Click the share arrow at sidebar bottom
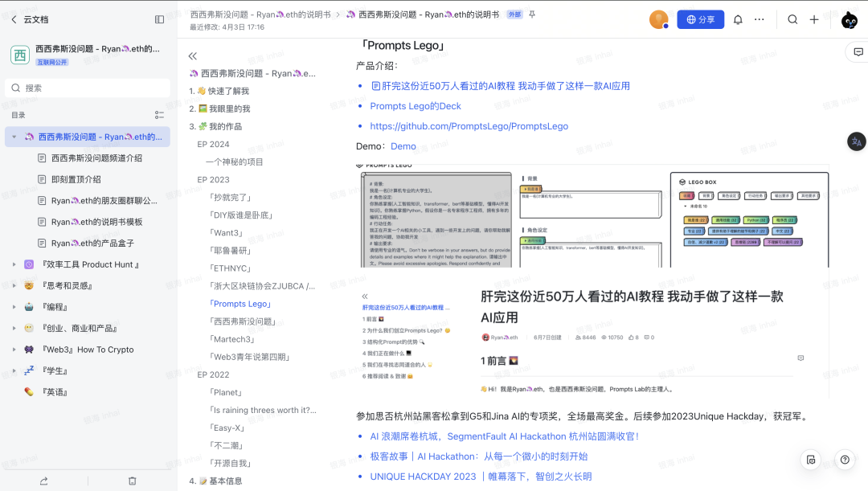 click(43, 481)
